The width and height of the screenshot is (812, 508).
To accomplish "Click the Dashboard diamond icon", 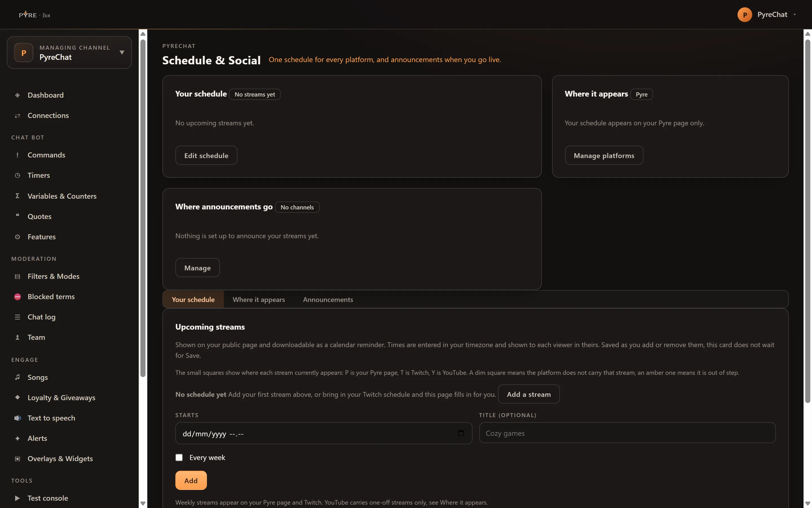I will pyautogui.click(x=17, y=95).
